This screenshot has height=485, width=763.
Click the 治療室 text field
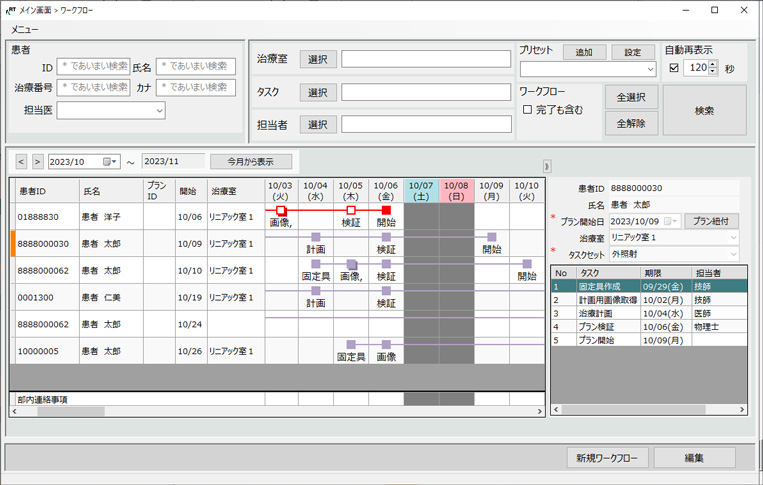[426, 59]
